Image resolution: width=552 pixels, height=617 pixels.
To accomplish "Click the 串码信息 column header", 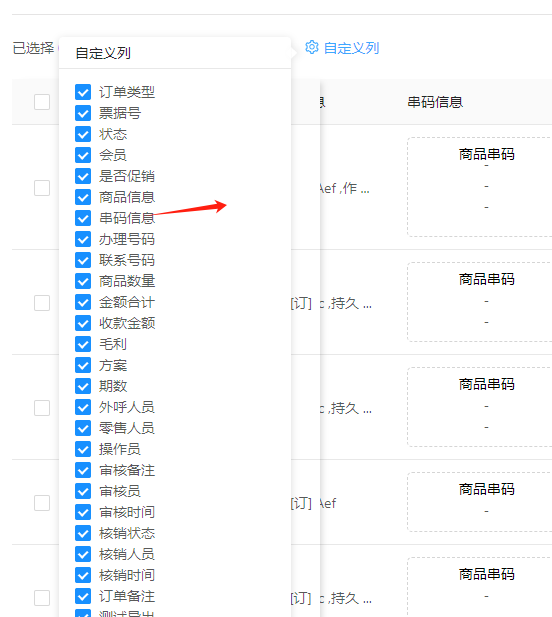I will click(435, 102).
